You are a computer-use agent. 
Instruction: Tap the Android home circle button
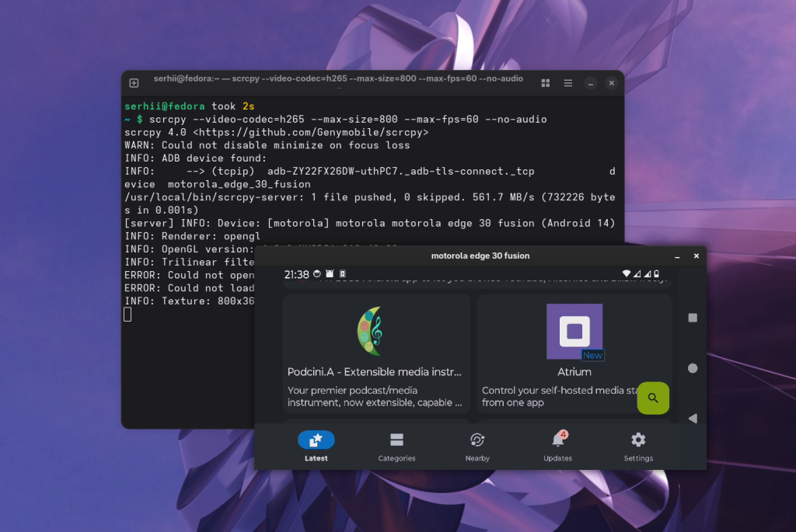693,368
